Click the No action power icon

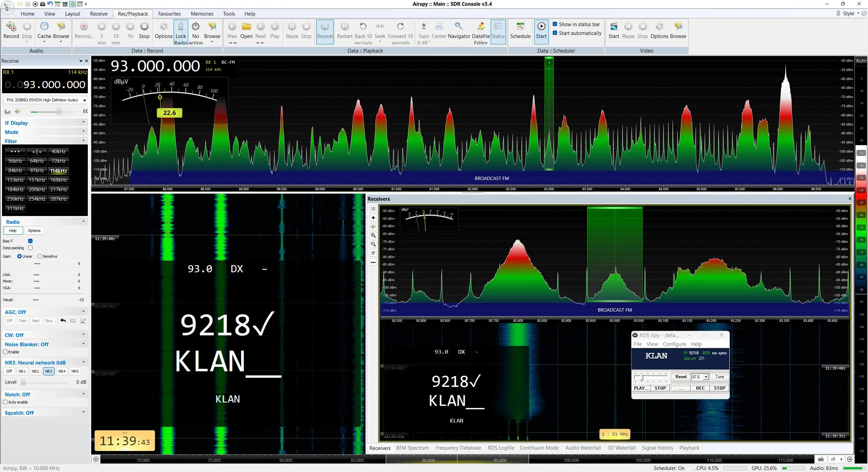coord(196,26)
